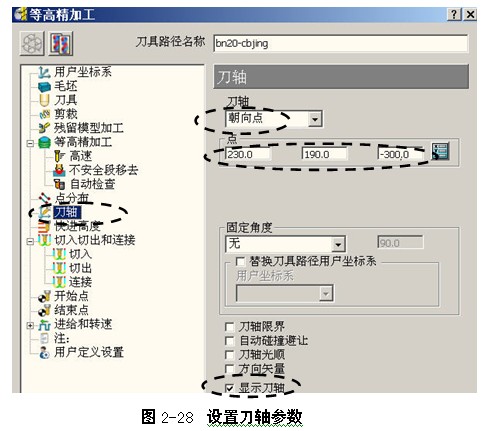The width and height of the screenshot is (488, 431).
Task: Select 点分布 in the tree
Action: pos(72,198)
